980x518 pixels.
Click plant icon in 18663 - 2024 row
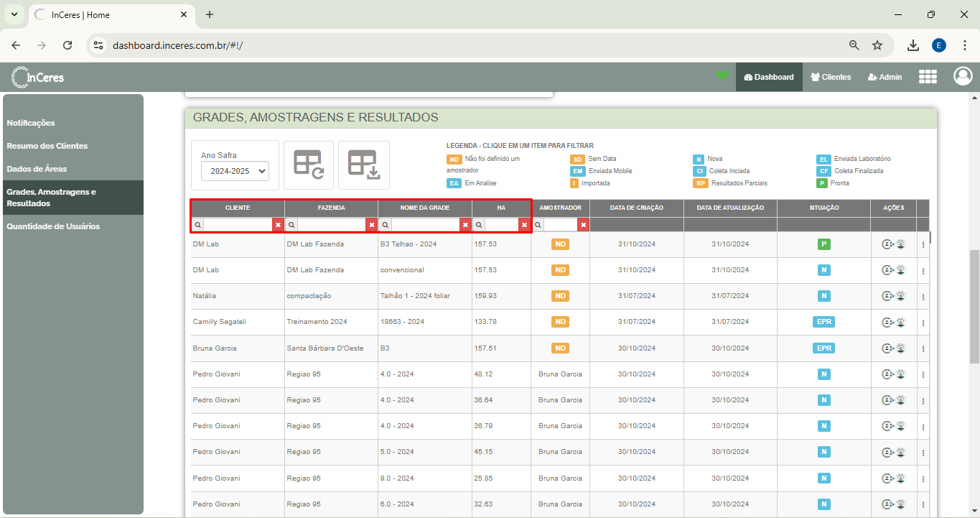[900, 322]
